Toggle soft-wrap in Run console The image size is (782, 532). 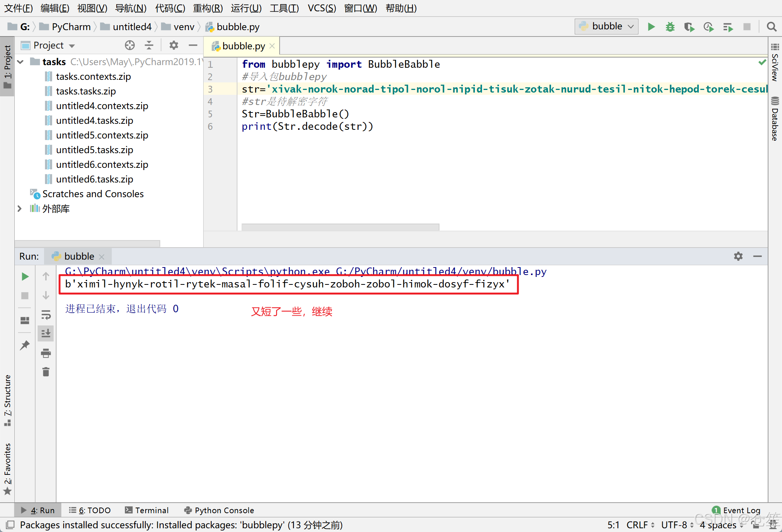(x=46, y=315)
